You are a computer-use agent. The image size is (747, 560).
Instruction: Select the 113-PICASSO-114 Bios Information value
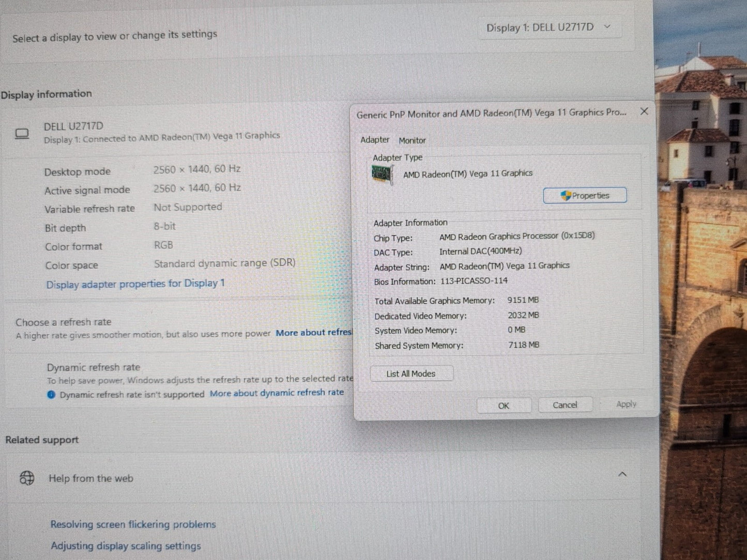click(474, 281)
